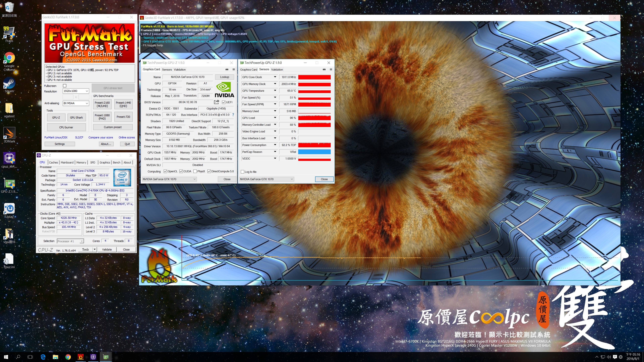
Task: Toggle the Fullscreen checkbox in FurMark
Action: pos(65,86)
